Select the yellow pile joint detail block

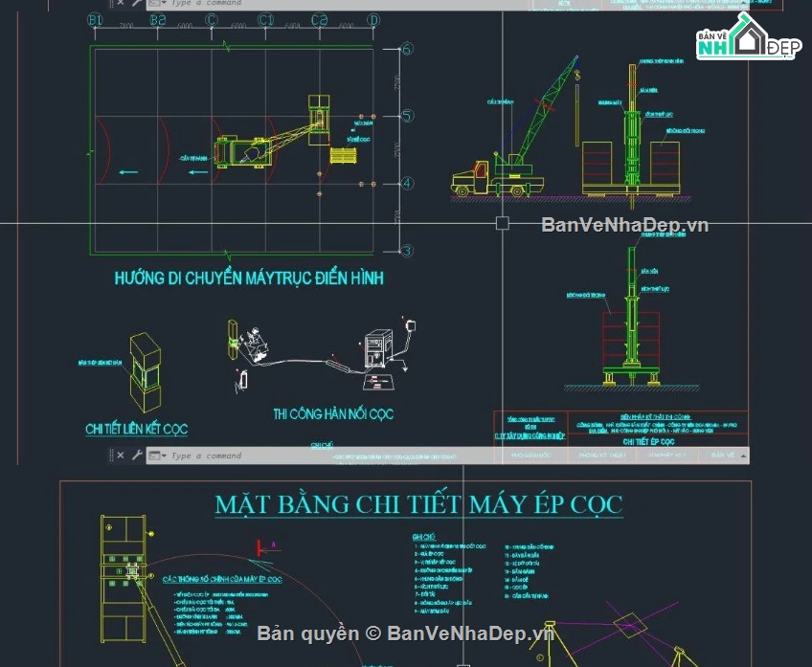click(145, 372)
